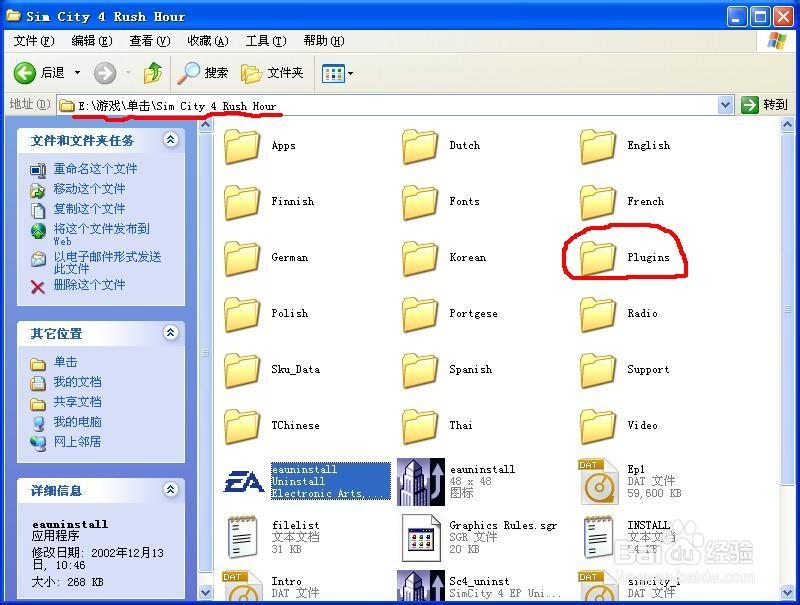Click task pane scrollbar down arrow
Screen dimensions: 800x605
click(x=205, y=592)
